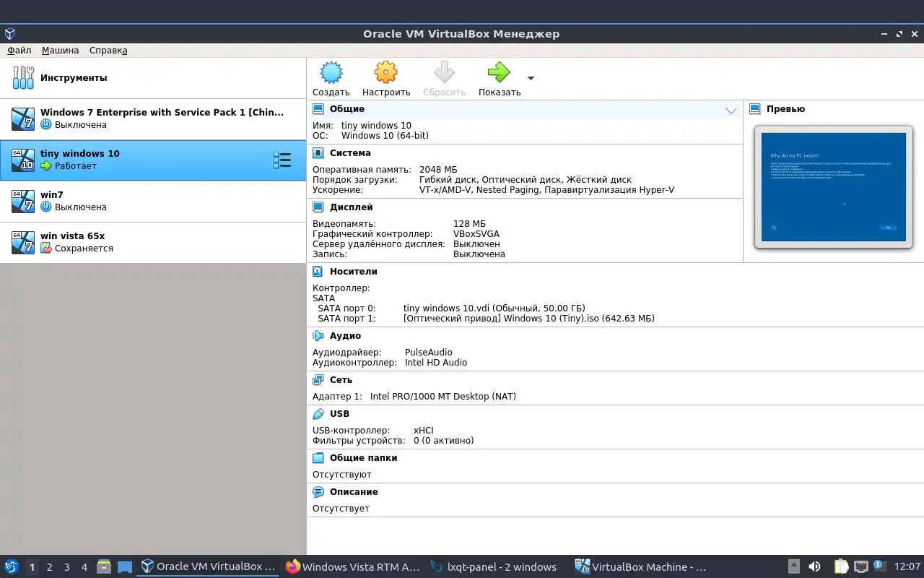Click the 2048 МБ memory value

(x=438, y=170)
